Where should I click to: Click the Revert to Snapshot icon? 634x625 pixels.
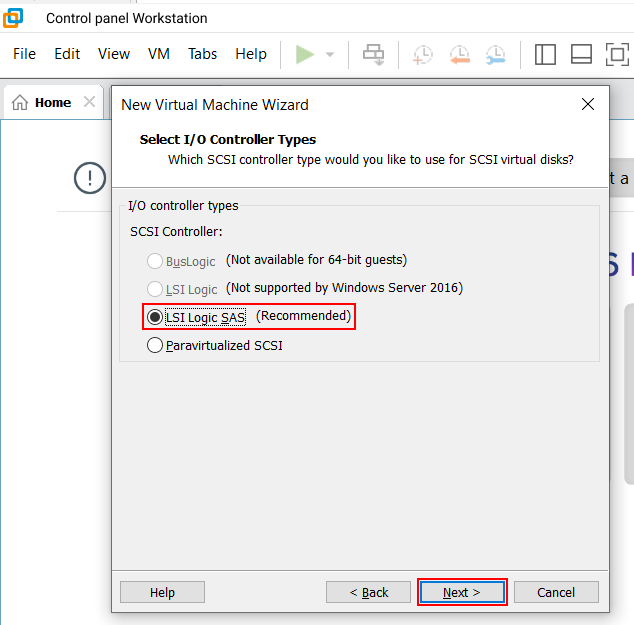pyautogui.click(x=459, y=54)
